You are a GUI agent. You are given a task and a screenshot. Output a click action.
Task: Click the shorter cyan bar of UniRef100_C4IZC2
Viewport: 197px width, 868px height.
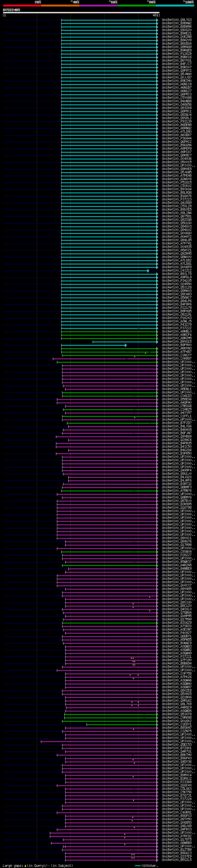point(105,271)
